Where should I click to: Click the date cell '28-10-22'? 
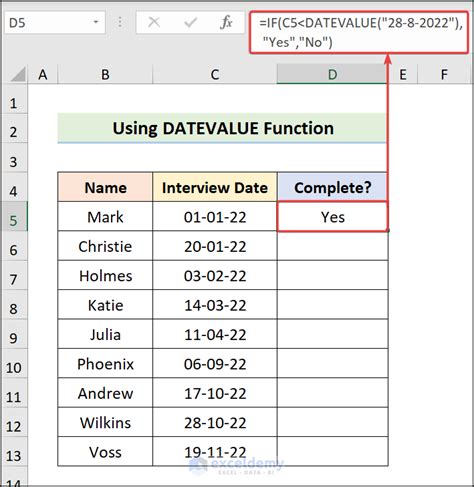point(215,422)
